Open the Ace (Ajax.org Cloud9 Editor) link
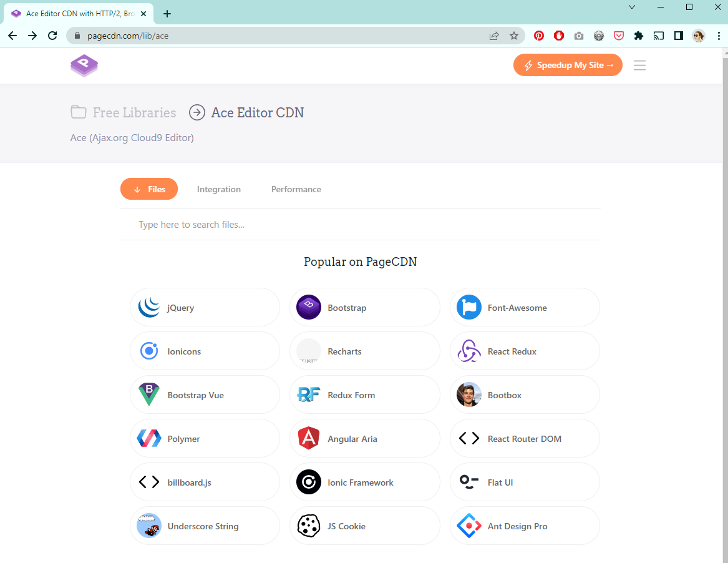 [132, 137]
